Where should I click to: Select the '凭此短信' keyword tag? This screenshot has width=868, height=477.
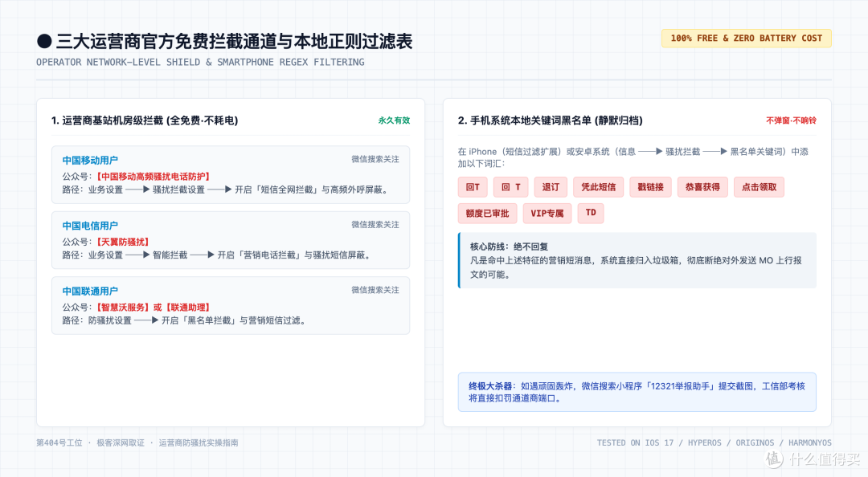click(599, 187)
